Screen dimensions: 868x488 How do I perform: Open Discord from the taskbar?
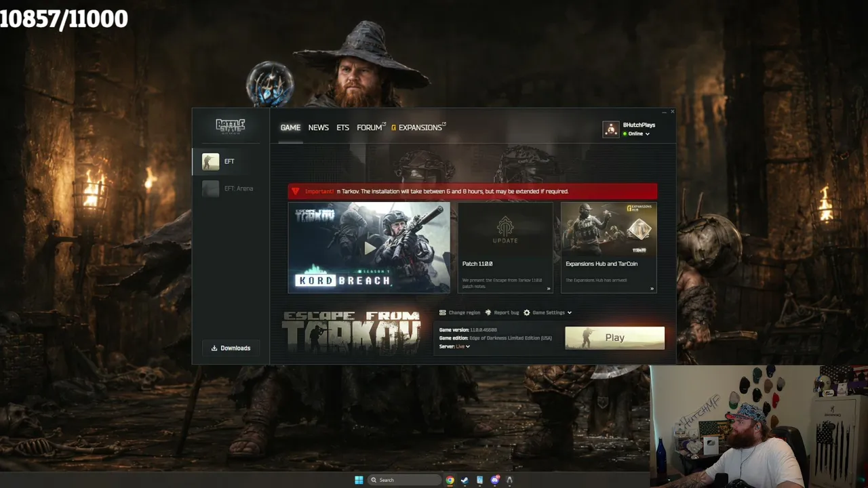[x=495, y=480]
